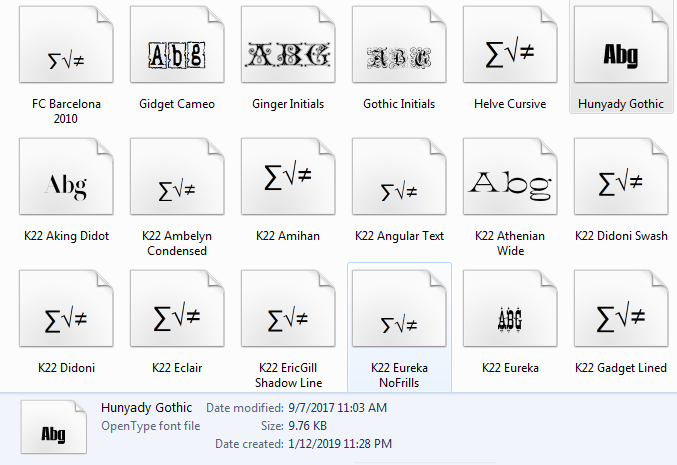Select the K22 Eclair font icon
This screenshot has width=677, height=465.
point(177,309)
